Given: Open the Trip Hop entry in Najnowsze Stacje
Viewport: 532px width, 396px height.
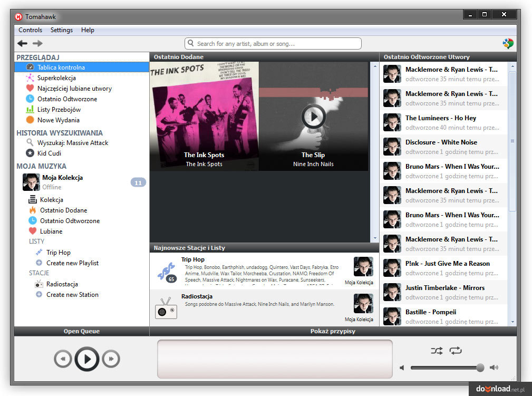Looking at the screenshot, I should point(264,271).
